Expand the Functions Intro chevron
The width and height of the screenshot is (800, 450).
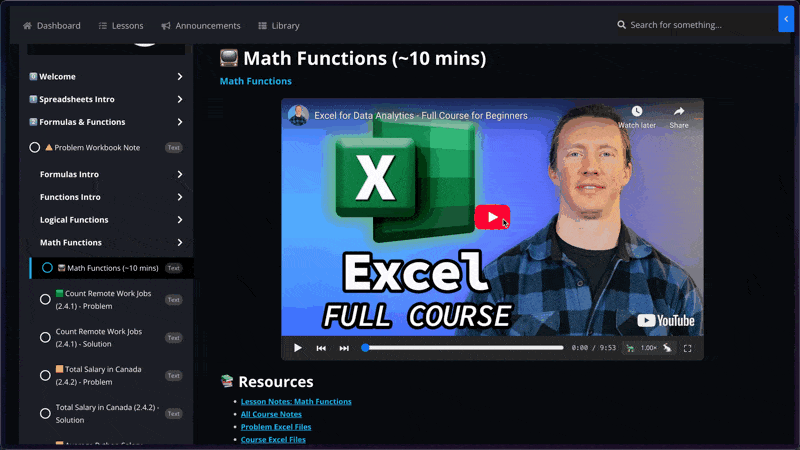coord(180,197)
